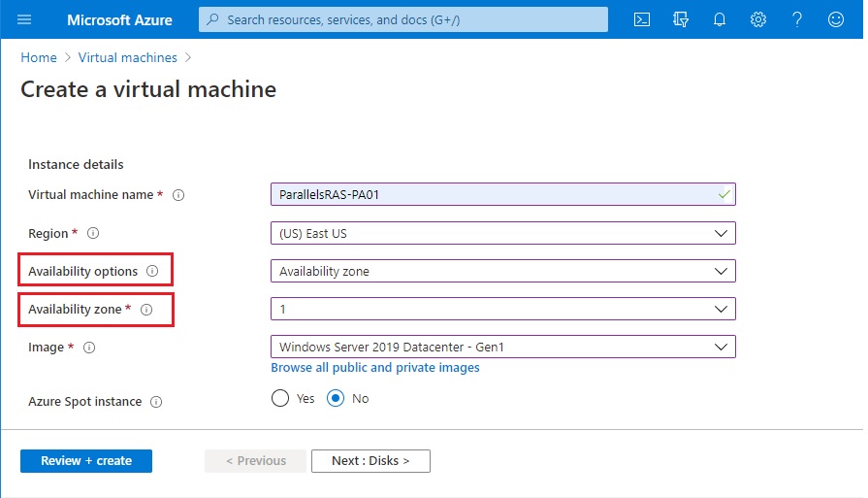Expand the Image dropdown
The width and height of the screenshot is (868, 498).
point(502,347)
